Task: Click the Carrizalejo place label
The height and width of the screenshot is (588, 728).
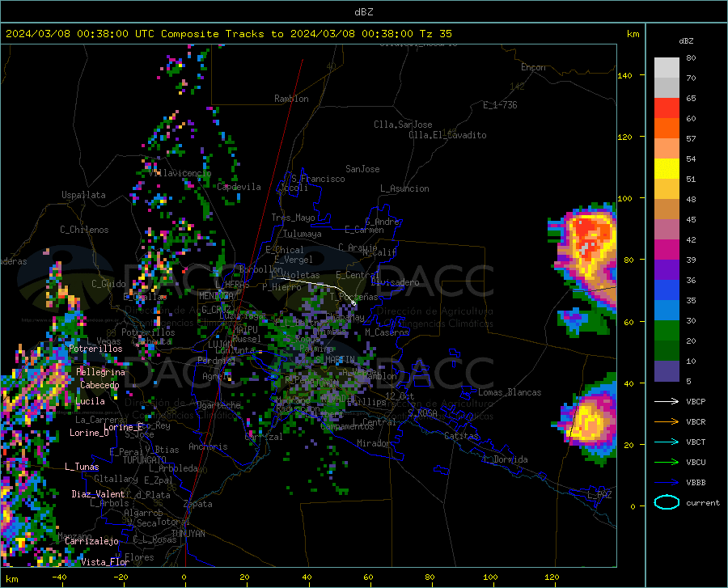Action: click(x=91, y=541)
